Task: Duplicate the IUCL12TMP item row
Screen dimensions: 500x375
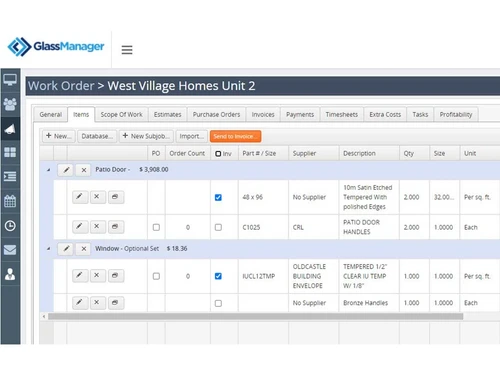Action: pyautogui.click(x=115, y=276)
